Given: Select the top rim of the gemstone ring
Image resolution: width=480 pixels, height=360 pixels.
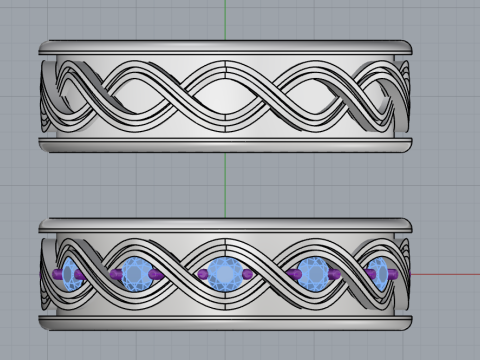Looking at the screenshot, I should click(x=225, y=226).
